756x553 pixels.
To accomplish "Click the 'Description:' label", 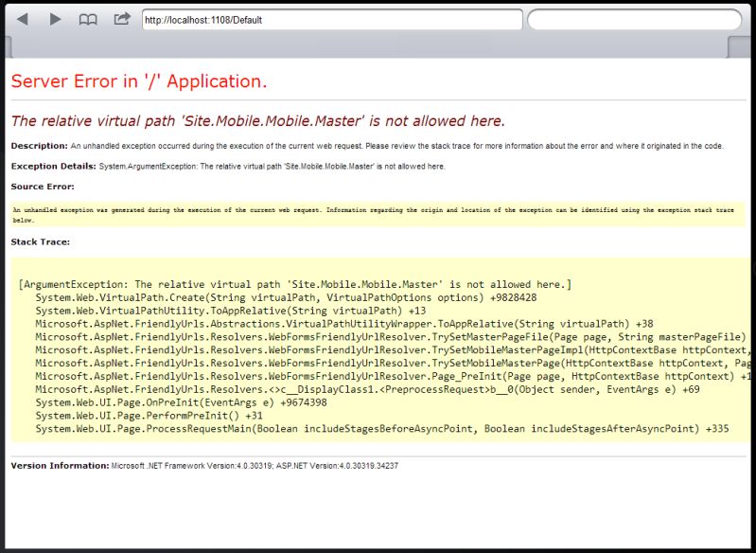I will pyautogui.click(x=40, y=146).
